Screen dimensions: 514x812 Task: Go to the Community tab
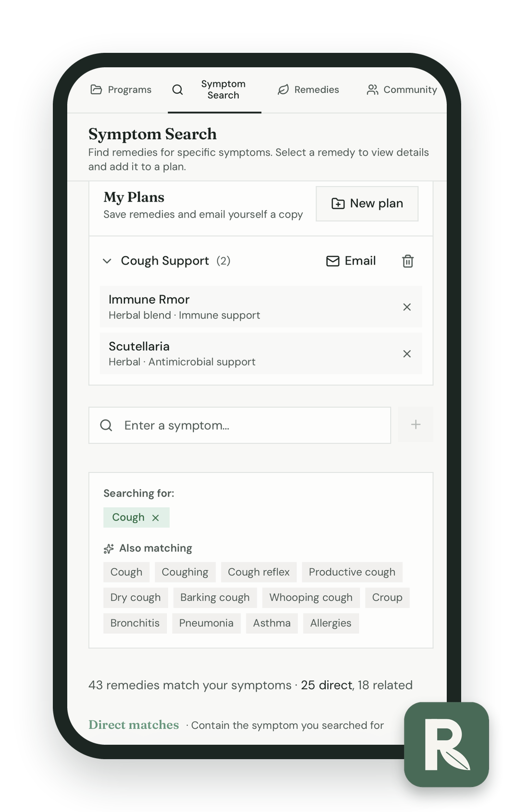(402, 90)
